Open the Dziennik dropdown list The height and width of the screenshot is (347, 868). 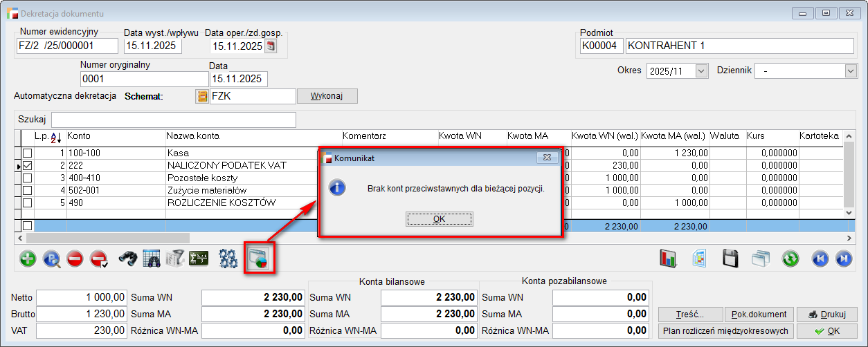pyautogui.click(x=851, y=71)
